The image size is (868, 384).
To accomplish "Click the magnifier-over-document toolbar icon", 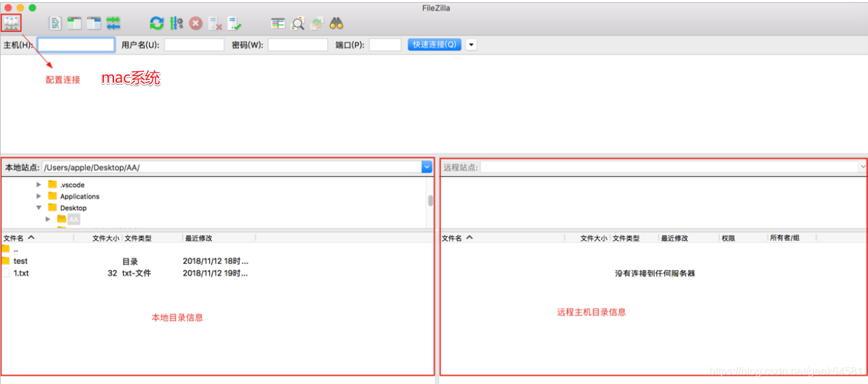I will (298, 23).
